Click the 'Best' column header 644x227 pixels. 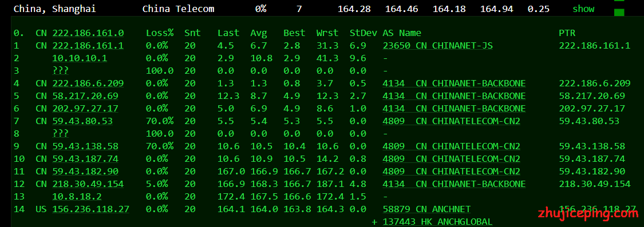click(294, 33)
